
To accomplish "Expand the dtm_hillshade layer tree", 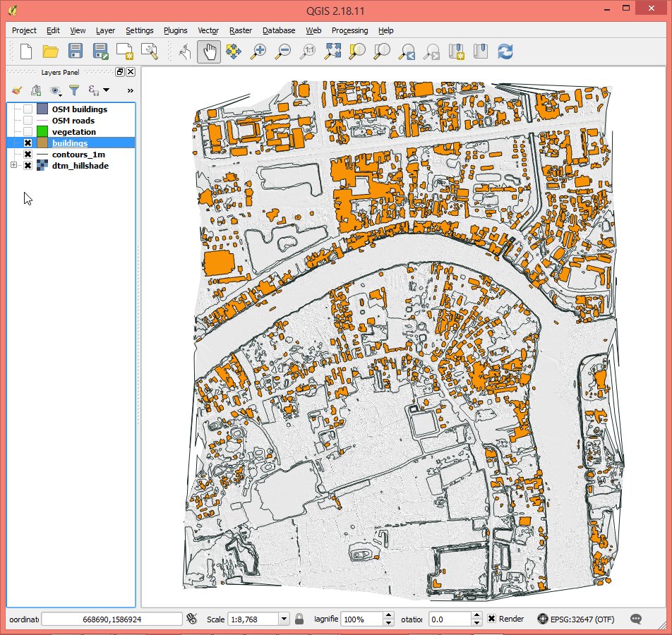I will (13, 166).
